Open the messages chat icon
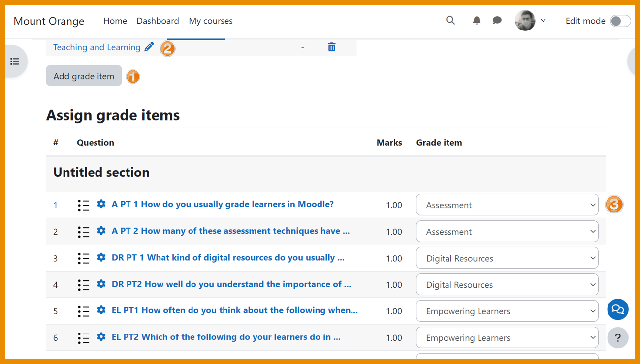640x364 pixels. 497,20
